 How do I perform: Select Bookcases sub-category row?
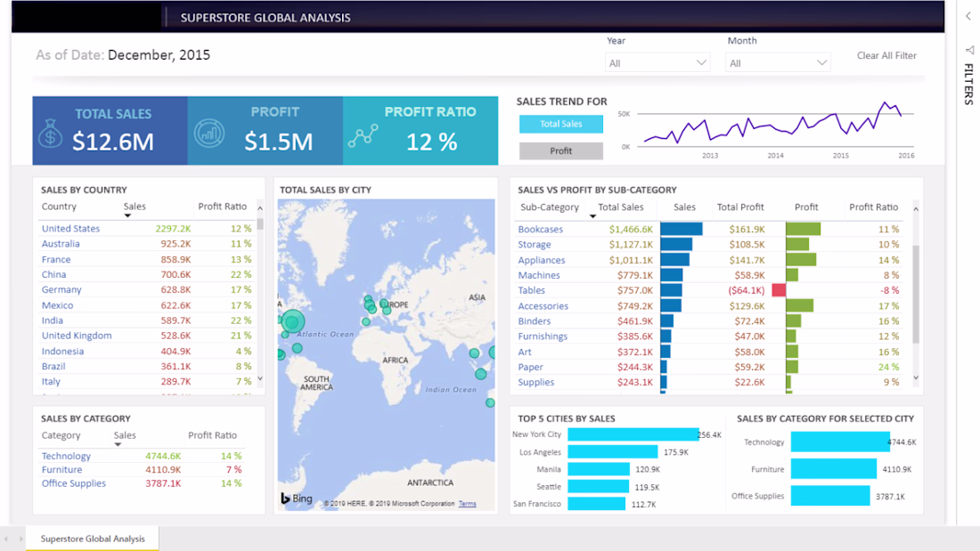pyautogui.click(x=709, y=230)
